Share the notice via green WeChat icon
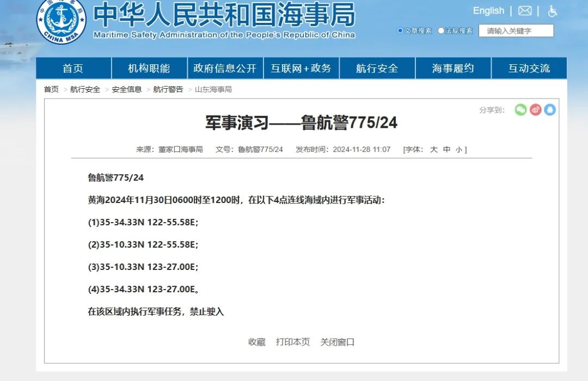Viewport: 588px width, 381px height. (520, 110)
